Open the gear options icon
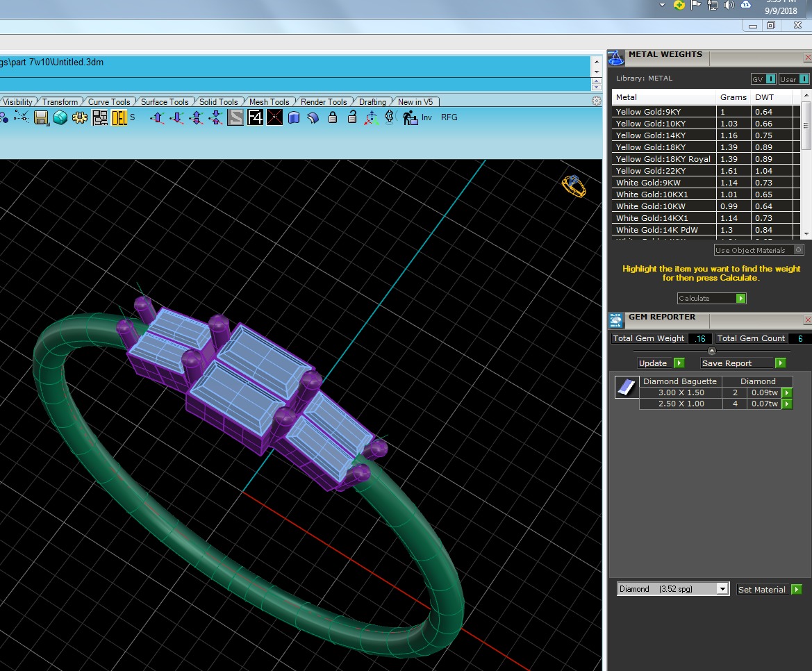Screen dimensions: 812x671 click(80, 117)
